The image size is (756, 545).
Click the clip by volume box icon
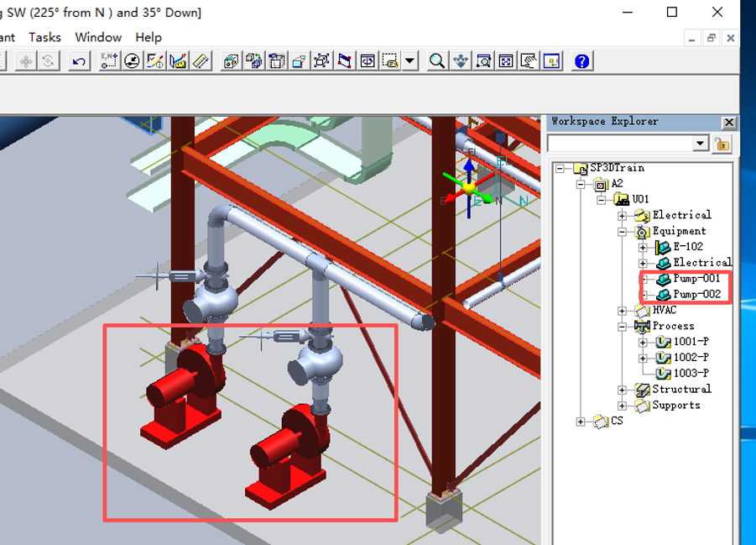(277, 61)
